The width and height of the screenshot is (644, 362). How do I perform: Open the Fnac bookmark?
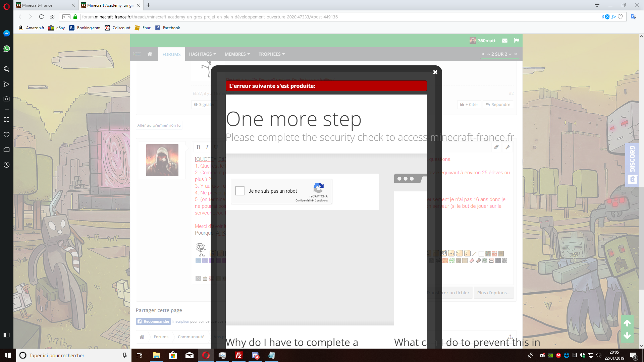coord(143,28)
